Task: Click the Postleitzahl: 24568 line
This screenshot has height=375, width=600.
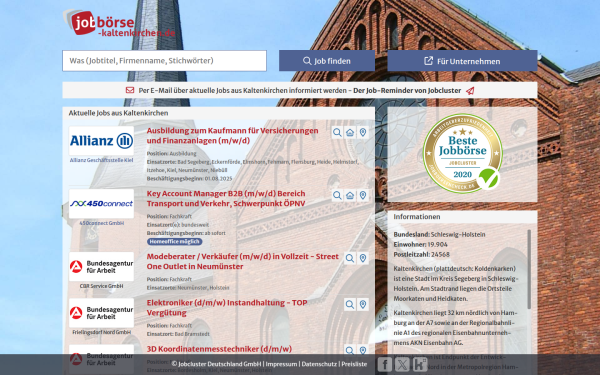Action: pos(422,254)
